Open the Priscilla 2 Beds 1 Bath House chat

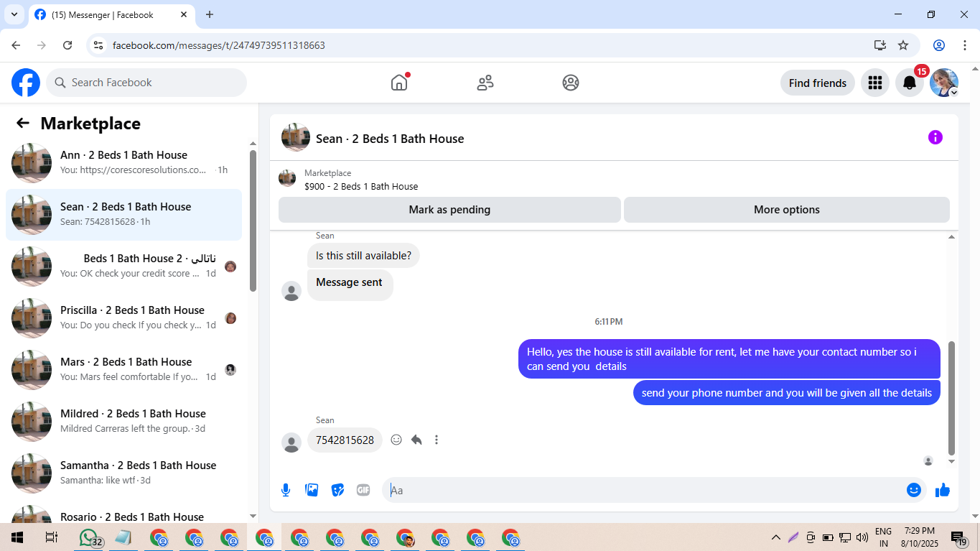(123, 318)
